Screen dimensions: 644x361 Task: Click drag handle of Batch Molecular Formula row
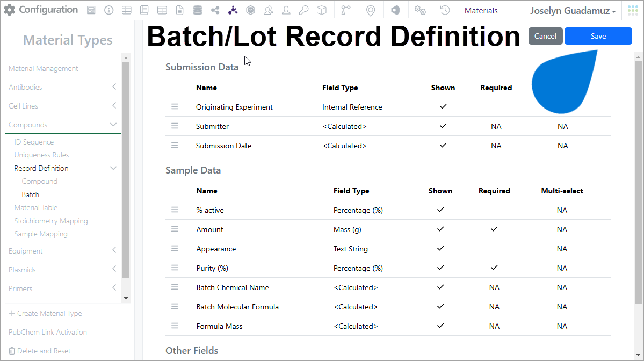(x=175, y=306)
